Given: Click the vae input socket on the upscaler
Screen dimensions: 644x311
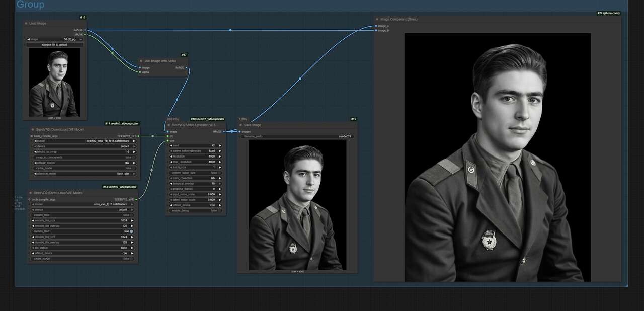Looking at the screenshot, I should pos(168,141).
